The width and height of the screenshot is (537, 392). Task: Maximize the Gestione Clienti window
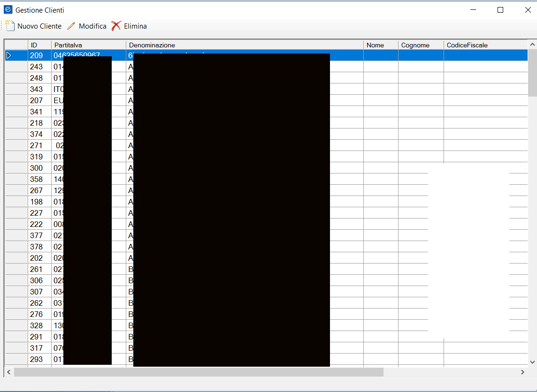tap(500, 10)
